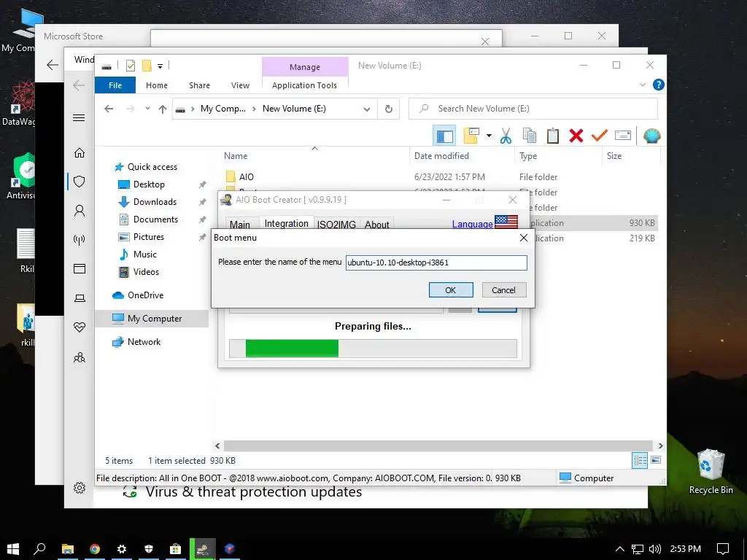Image resolution: width=747 pixels, height=560 pixels.
Task: Click the Cut scissors icon
Action: (x=506, y=136)
